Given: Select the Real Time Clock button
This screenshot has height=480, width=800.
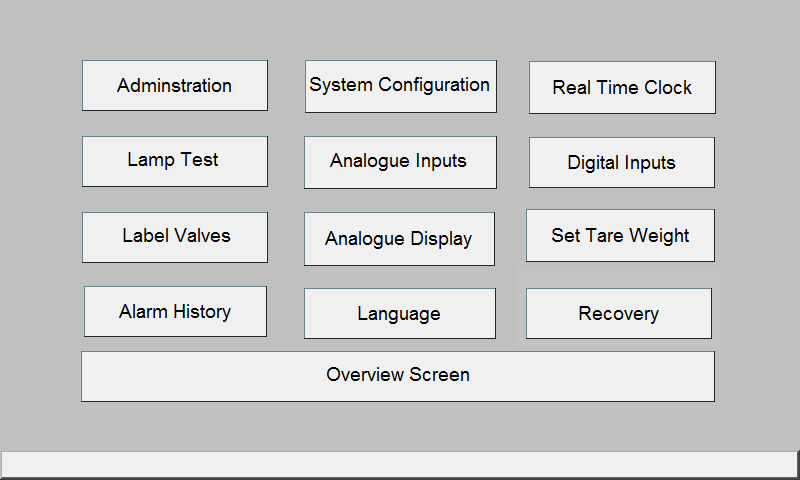Looking at the screenshot, I should (622, 88).
